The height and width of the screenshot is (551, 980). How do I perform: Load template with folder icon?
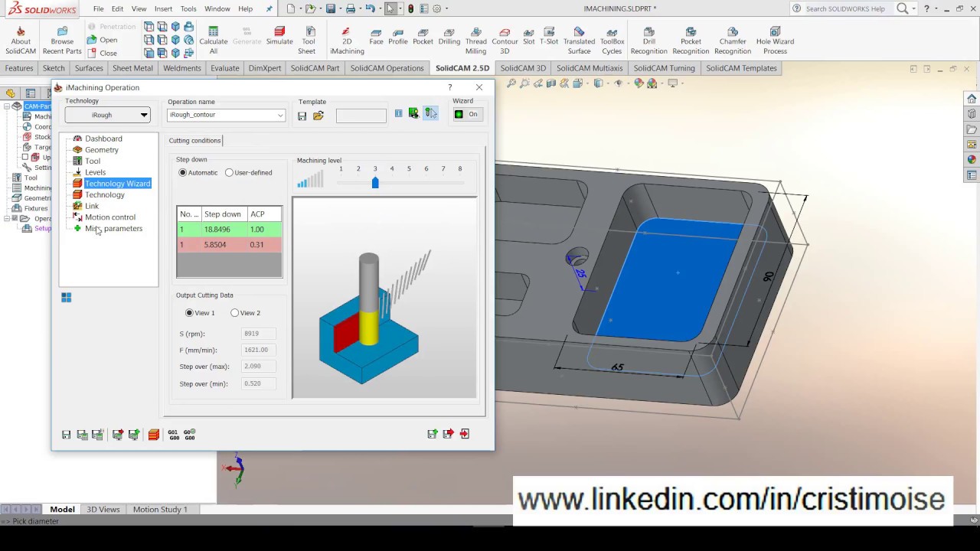pyautogui.click(x=318, y=116)
